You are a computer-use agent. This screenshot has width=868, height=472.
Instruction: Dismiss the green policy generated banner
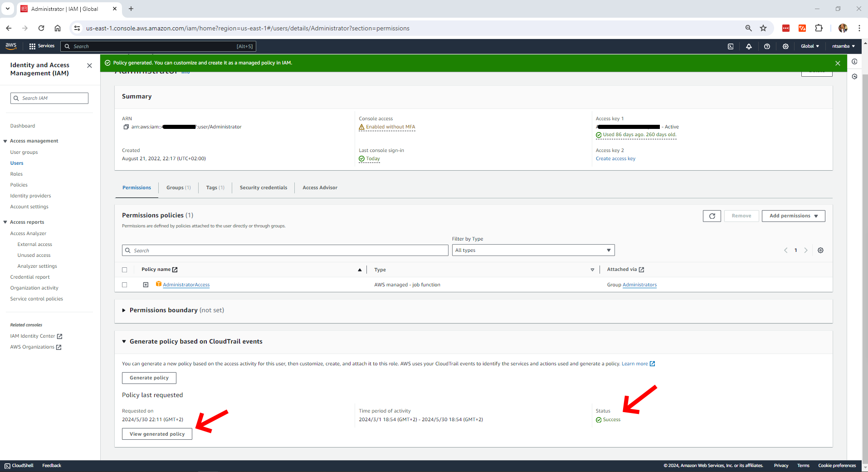[838, 63]
